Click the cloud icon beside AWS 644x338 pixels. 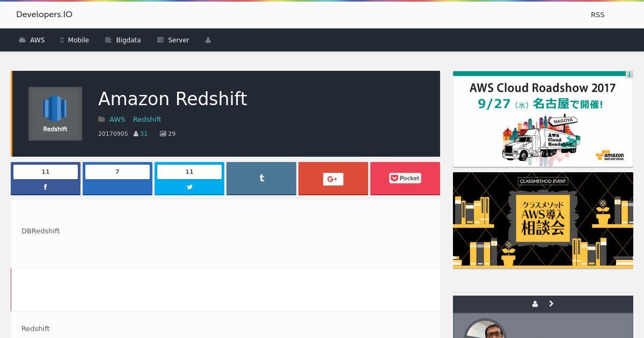(x=22, y=40)
